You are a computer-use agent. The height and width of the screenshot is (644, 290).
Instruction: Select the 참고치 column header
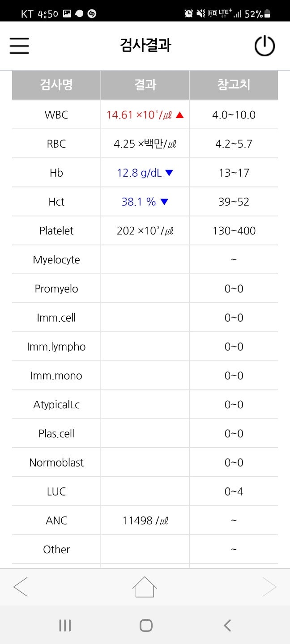click(234, 85)
